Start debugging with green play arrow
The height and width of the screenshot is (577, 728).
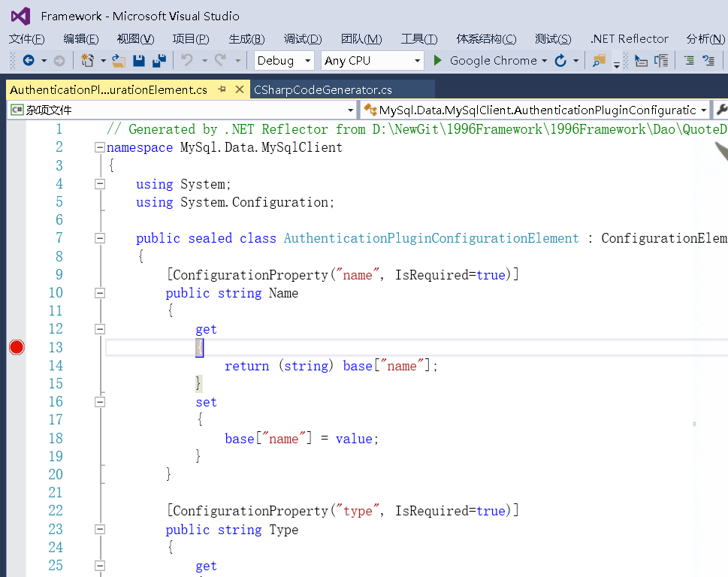click(437, 60)
